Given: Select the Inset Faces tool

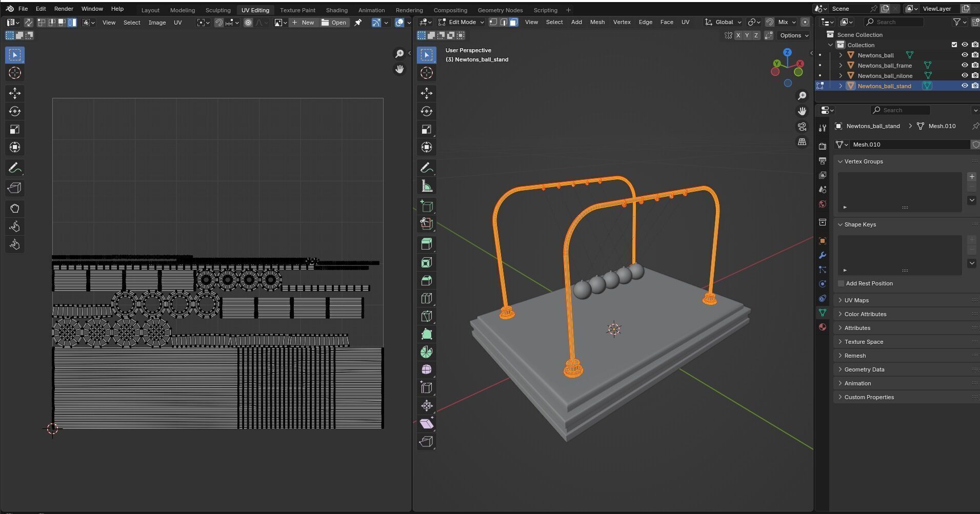Looking at the screenshot, I should click(x=426, y=262).
